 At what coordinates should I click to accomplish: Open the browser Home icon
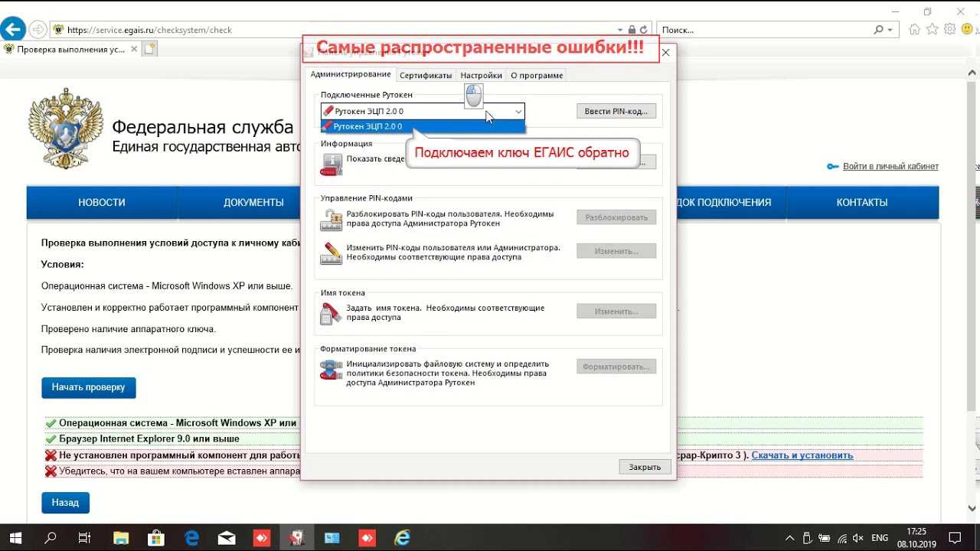914,30
